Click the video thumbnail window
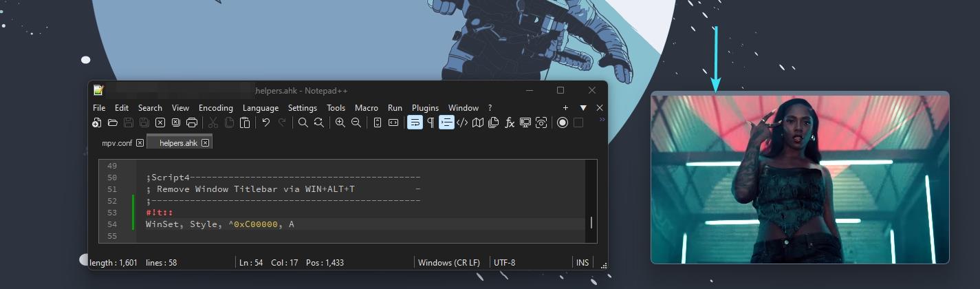The height and width of the screenshot is (289, 980). pos(800,178)
